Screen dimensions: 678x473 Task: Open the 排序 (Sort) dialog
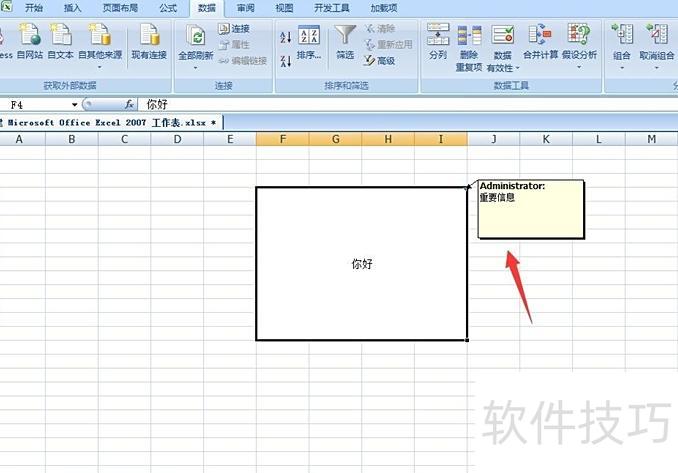(x=309, y=42)
